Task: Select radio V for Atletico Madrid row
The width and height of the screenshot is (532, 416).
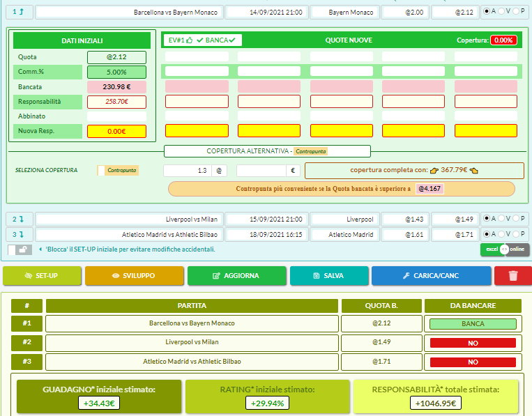Action: coord(501,234)
